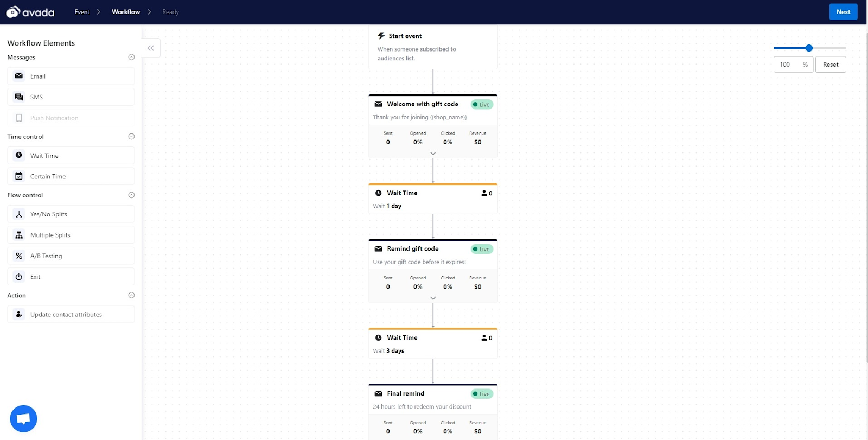Collapse the Time control section

click(131, 137)
